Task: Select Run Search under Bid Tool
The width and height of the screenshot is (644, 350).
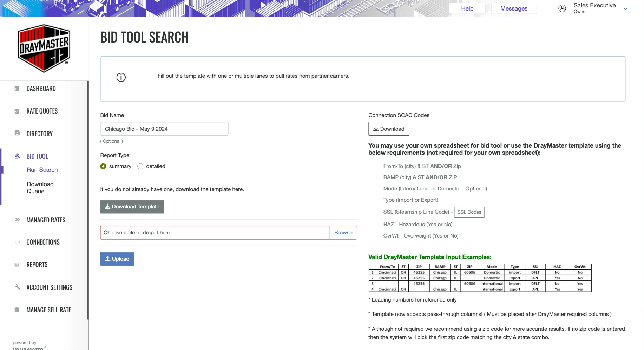Action: 42,170
